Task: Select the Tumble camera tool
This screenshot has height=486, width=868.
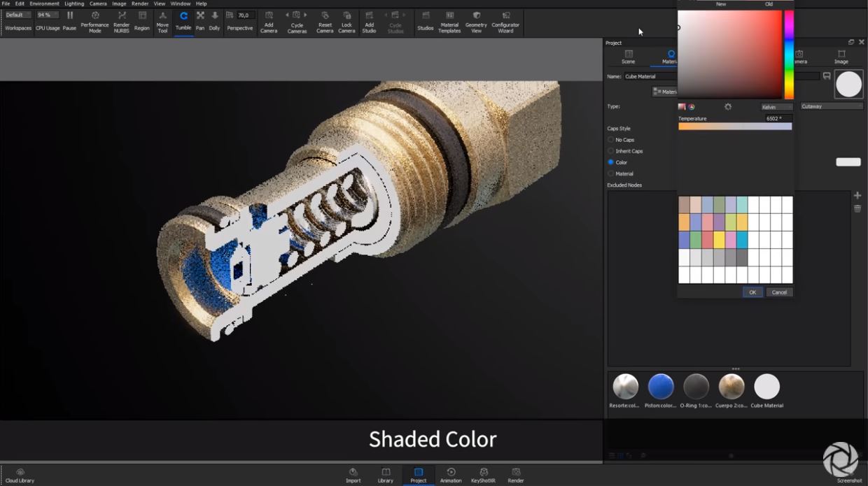Action: [x=183, y=20]
